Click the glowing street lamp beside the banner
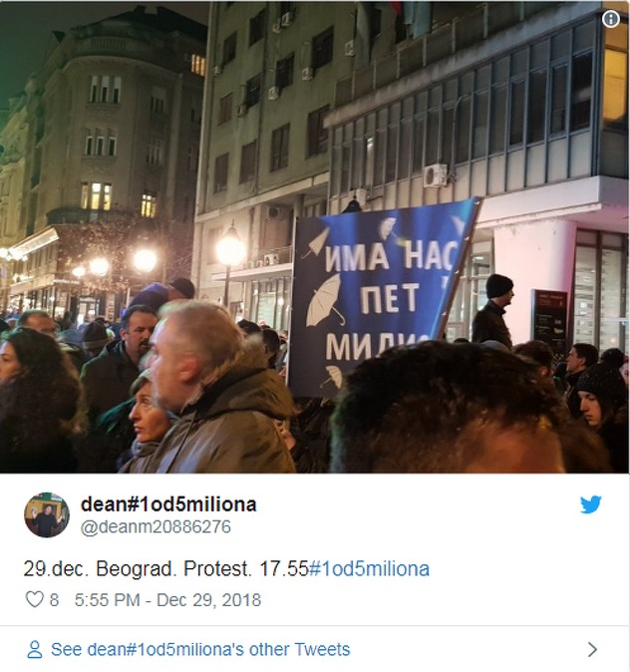The width and height of the screenshot is (630, 672). click(230, 250)
